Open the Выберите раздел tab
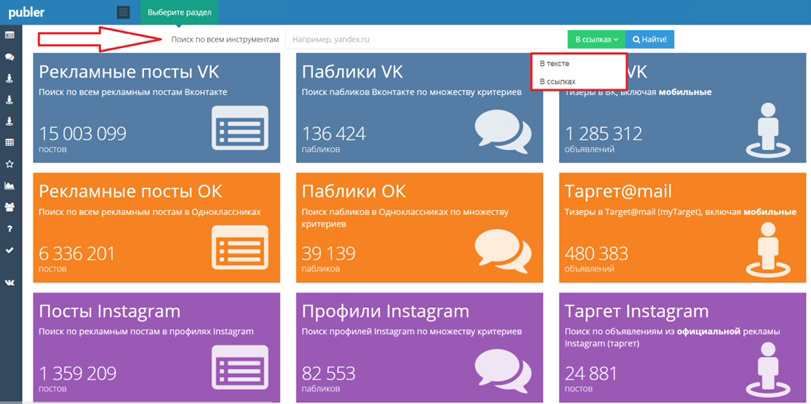The height and width of the screenshot is (404, 811). coord(179,12)
